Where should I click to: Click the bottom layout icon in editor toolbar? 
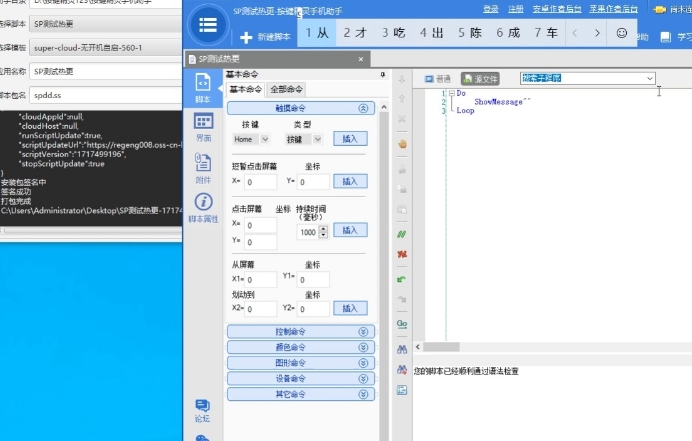pyautogui.click(x=402, y=390)
